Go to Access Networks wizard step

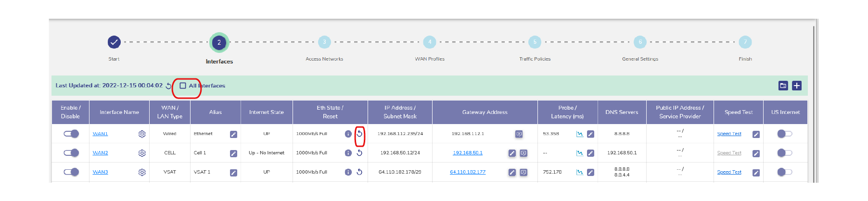click(324, 42)
